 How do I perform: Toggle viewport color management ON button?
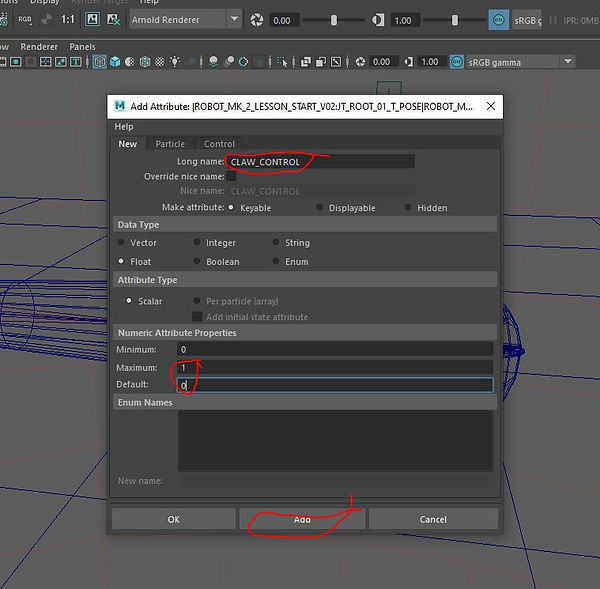pos(457,62)
